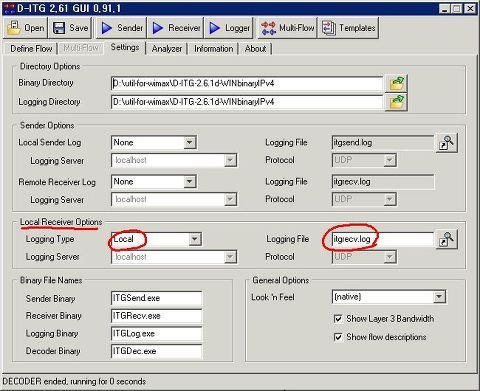480x391 pixels.
Task: Switch to the About tab
Action: (255, 49)
